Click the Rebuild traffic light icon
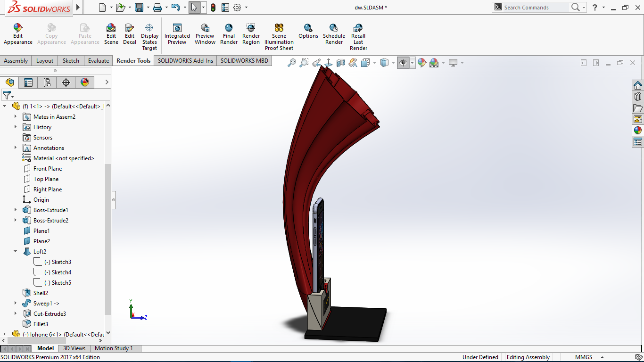Viewport: 644px width, 362px height. click(x=213, y=8)
